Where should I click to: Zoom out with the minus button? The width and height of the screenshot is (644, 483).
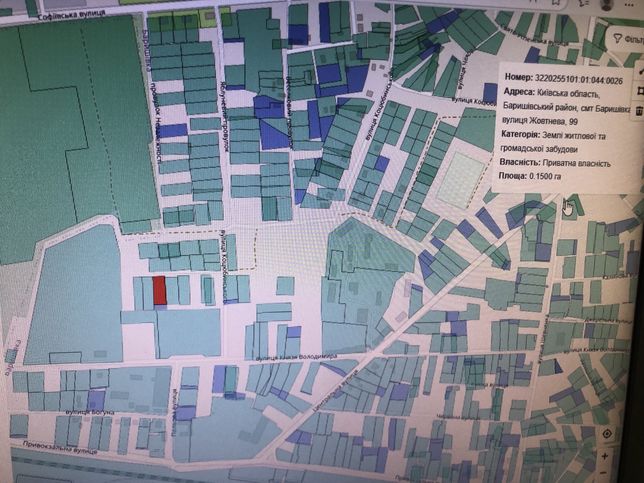pyautogui.click(x=604, y=474)
